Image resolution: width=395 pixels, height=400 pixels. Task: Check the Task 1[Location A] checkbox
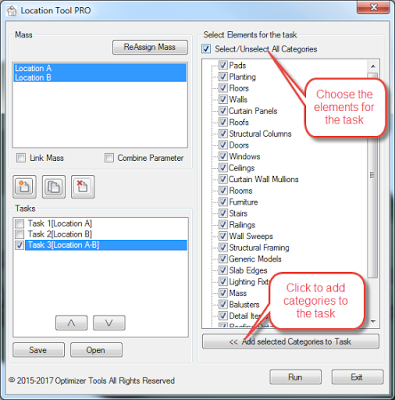[20, 224]
